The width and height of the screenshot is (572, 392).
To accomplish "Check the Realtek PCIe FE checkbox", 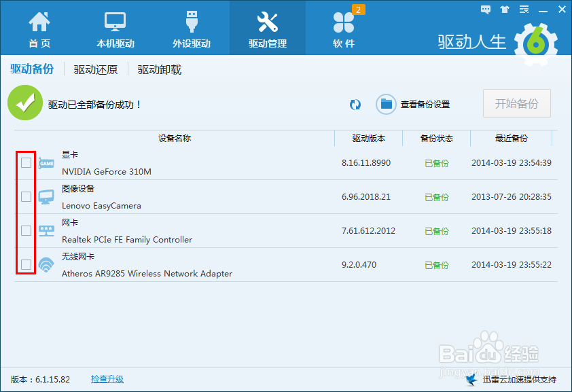I will pyautogui.click(x=26, y=230).
